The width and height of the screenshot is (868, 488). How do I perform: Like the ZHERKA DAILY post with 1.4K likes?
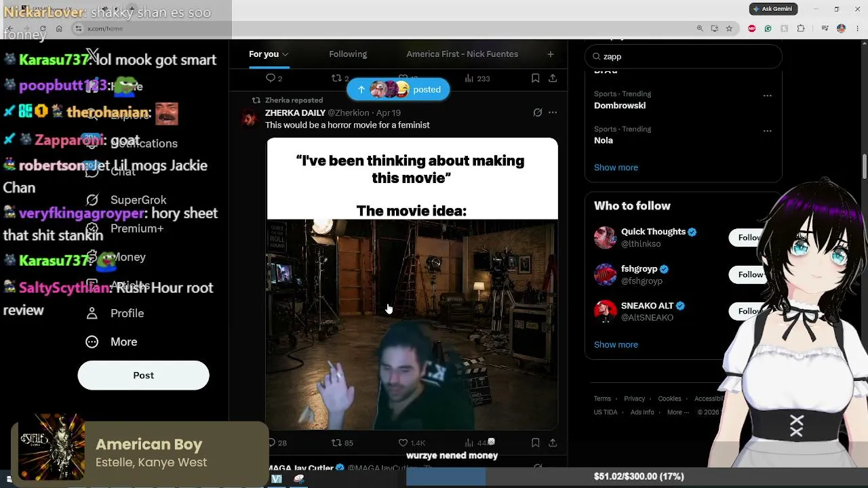coord(412,443)
